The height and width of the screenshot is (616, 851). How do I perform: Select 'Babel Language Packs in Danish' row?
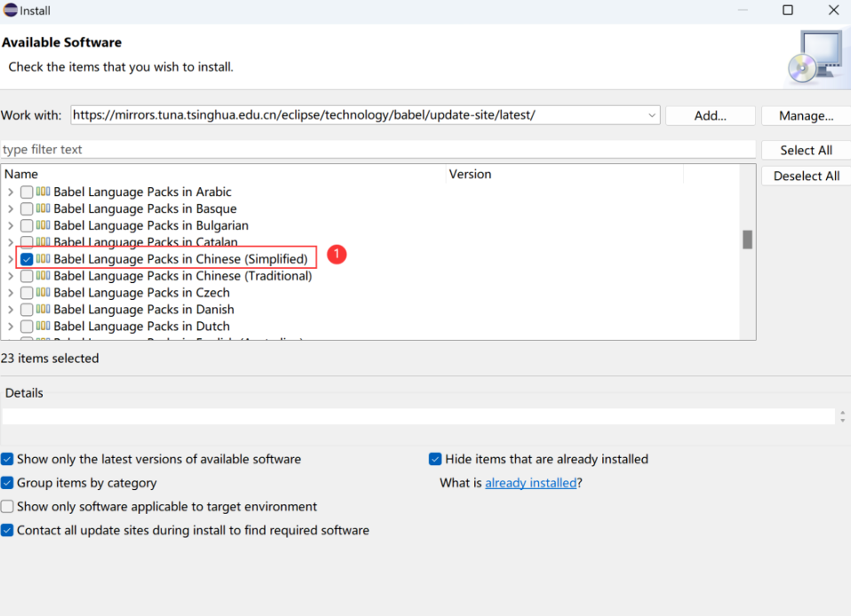[x=144, y=310]
